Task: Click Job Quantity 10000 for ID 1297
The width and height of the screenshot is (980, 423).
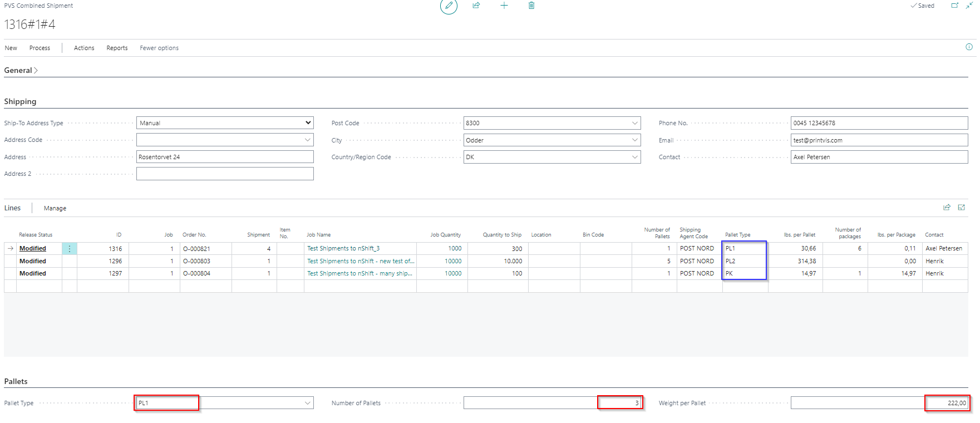Action: [453, 273]
